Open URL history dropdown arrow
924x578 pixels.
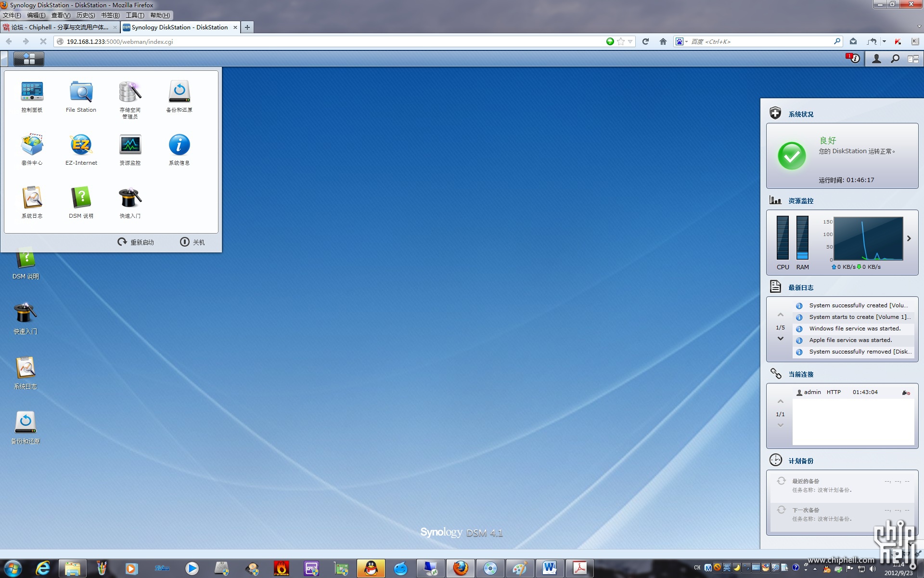(630, 41)
